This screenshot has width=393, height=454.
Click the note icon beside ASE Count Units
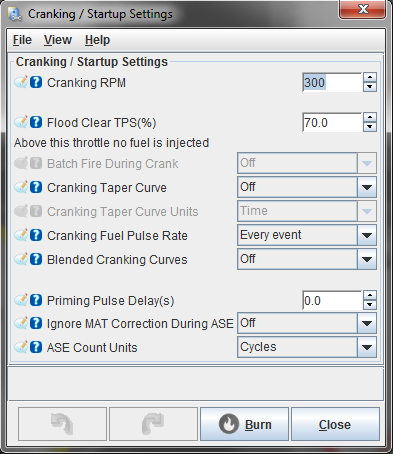point(21,347)
